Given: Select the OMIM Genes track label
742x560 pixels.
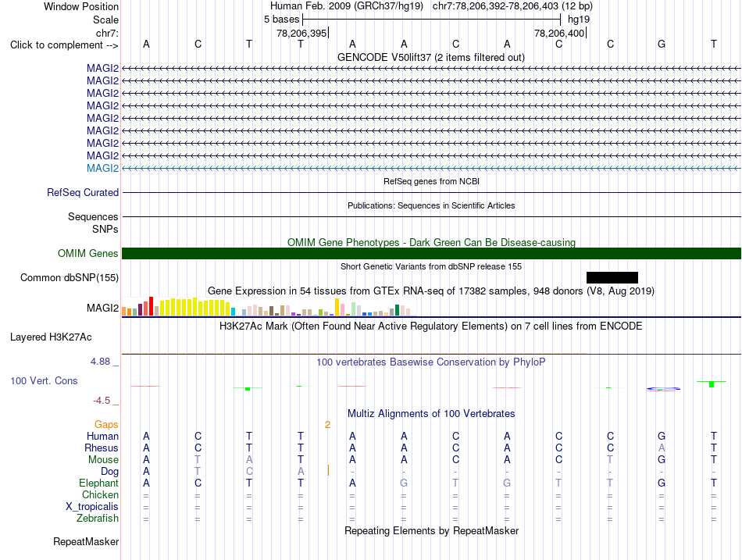Looking at the screenshot, I should coord(87,253).
